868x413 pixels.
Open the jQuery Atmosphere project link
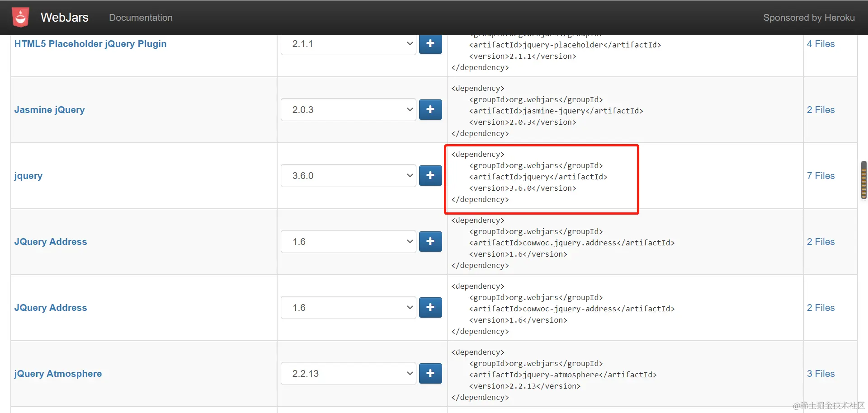tap(58, 374)
